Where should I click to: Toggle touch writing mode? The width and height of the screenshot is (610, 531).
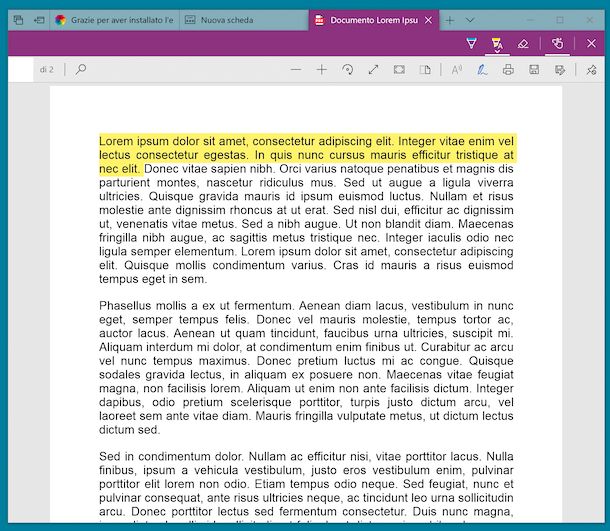pos(558,44)
